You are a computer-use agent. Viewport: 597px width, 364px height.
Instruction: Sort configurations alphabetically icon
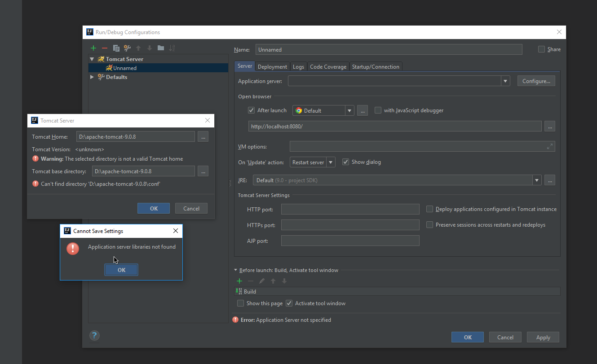pyautogui.click(x=172, y=48)
